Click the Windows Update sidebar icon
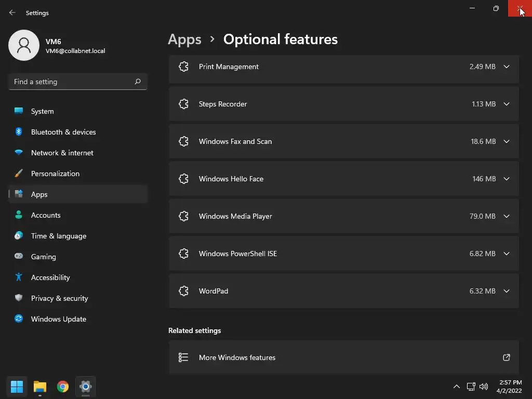 tap(19, 319)
